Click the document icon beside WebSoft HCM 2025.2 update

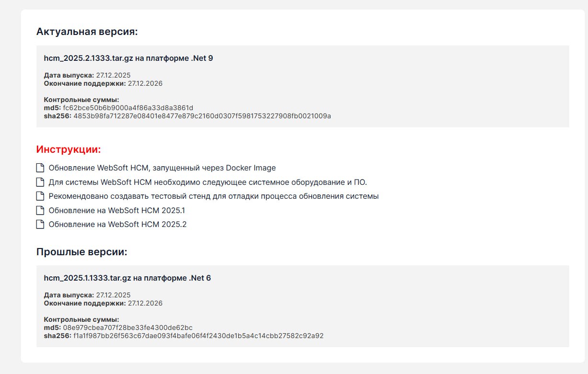(x=40, y=224)
